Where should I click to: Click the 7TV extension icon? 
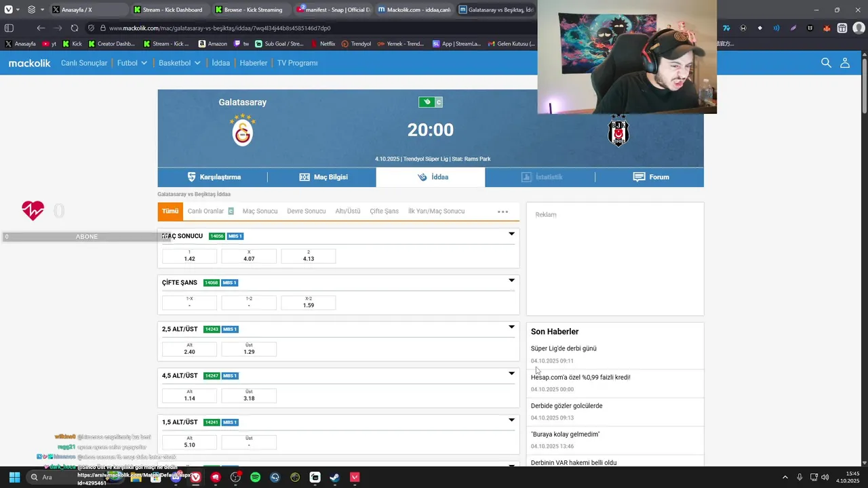coord(726,28)
